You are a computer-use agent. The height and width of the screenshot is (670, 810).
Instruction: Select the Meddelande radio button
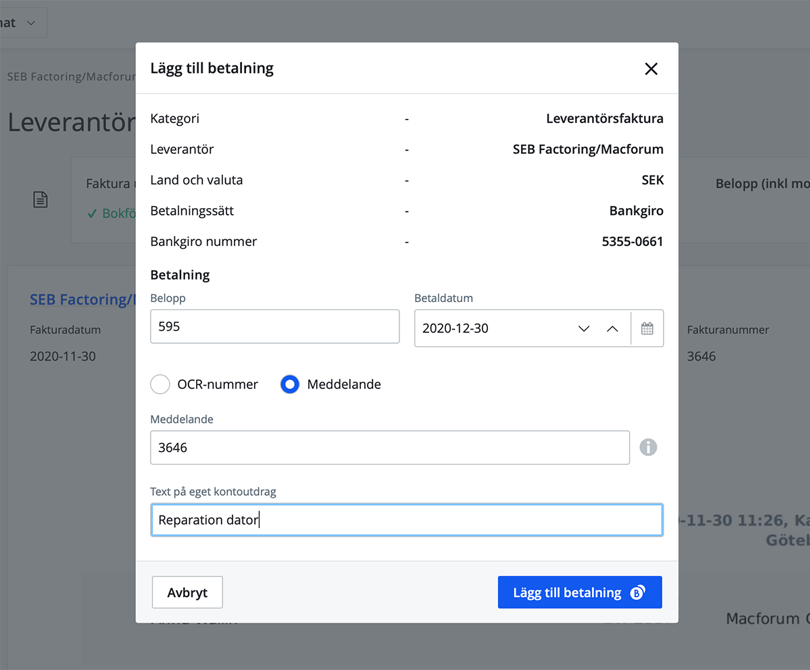289,384
